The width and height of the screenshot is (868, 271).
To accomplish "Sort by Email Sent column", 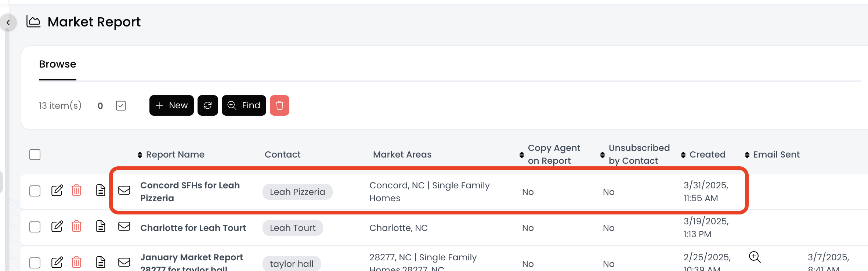I will point(773,155).
